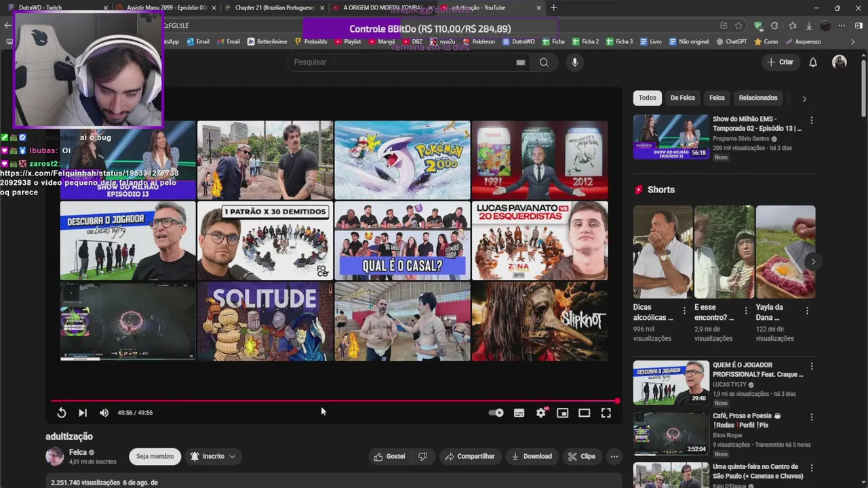Image resolution: width=868 pixels, height=488 pixels.
Task: Open options for Quem é o jogador video
Action: coord(811,366)
